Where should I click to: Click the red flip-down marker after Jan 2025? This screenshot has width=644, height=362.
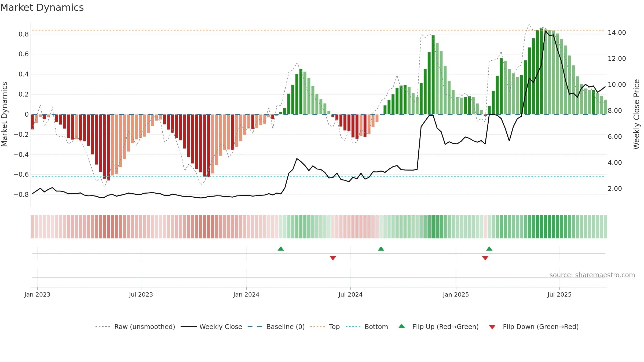tap(485, 258)
